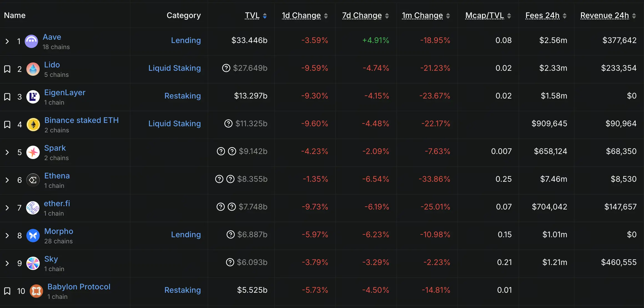Click the Lido protocol logo
Viewport: 644px width, 308px height.
tap(33, 69)
